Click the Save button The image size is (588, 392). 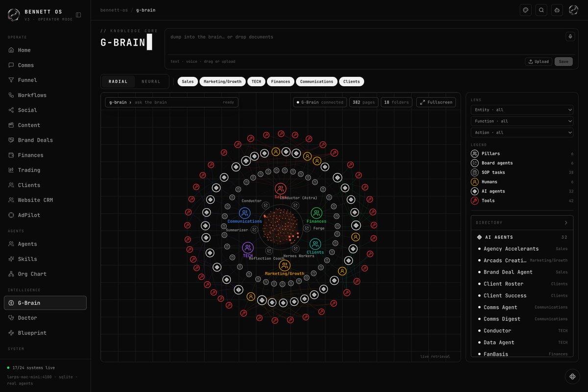coord(563,61)
